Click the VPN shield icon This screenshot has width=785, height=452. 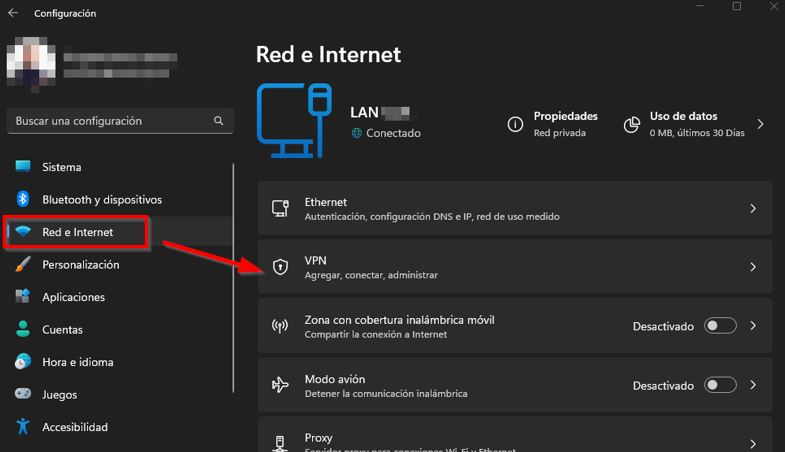pyautogui.click(x=280, y=267)
